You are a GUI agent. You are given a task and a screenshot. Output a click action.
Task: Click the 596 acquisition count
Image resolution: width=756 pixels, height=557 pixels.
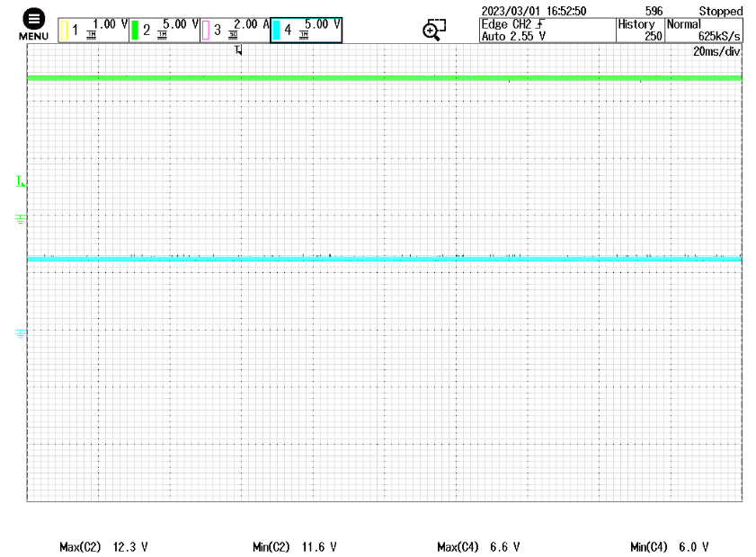(x=654, y=11)
